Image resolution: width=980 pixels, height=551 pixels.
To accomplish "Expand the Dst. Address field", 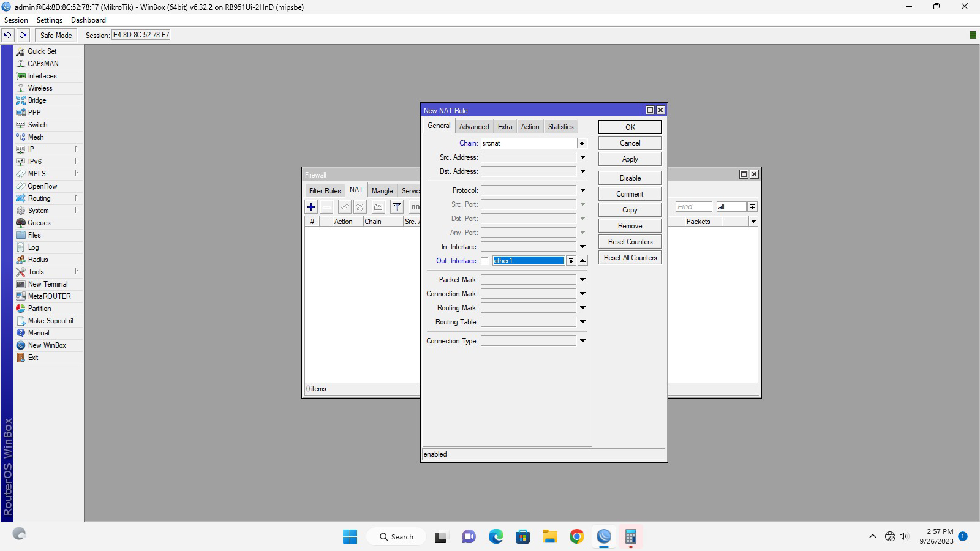I will [x=582, y=171].
